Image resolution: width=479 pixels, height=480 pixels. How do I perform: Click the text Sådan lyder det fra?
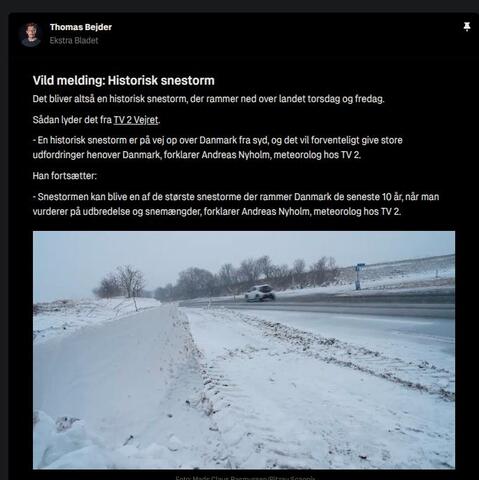(72, 120)
